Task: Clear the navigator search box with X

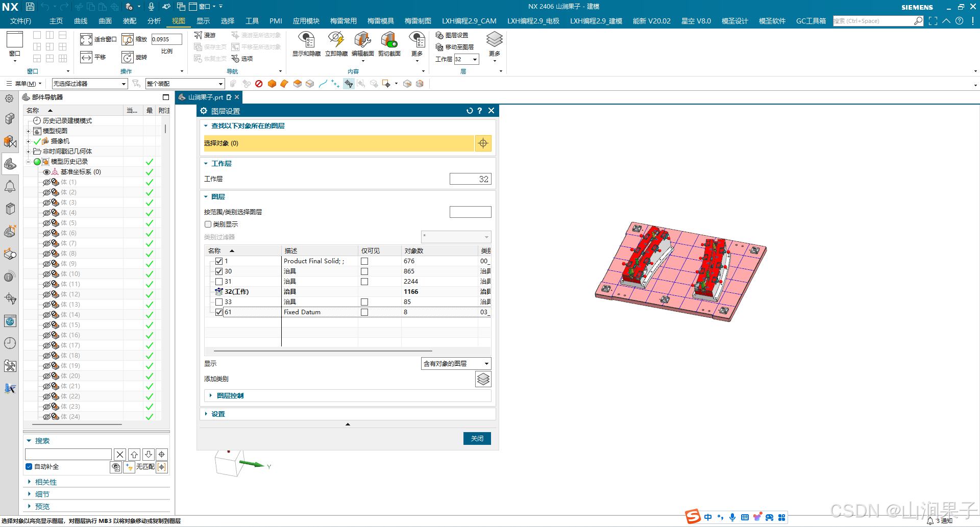Action: pyautogui.click(x=120, y=455)
